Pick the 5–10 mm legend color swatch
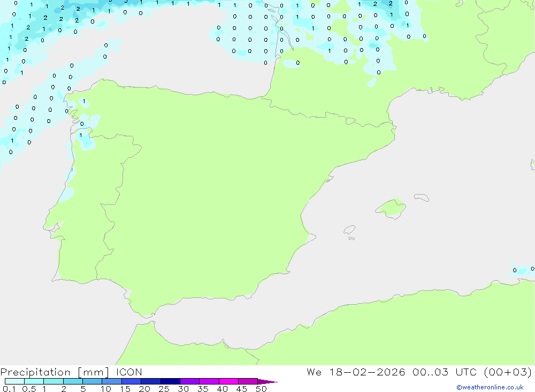This screenshot has width=535, height=392. (92, 381)
